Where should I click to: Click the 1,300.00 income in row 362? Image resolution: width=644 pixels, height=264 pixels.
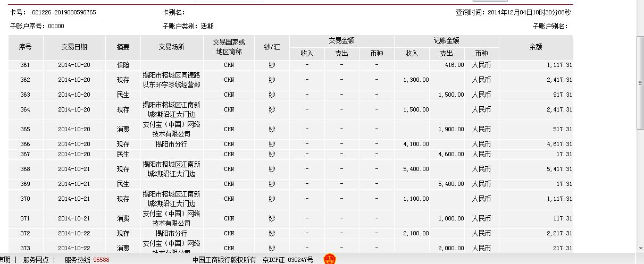pyautogui.click(x=416, y=80)
